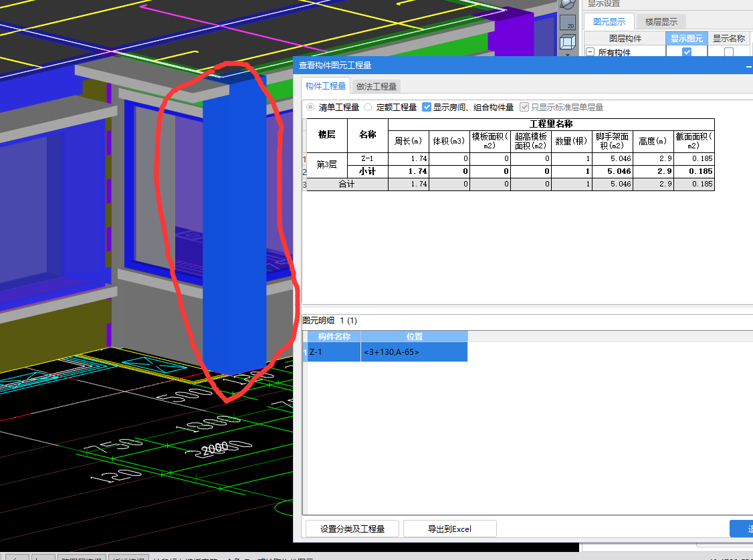The height and width of the screenshot is (560, 753).
Task: Uncheck 显示图元 for 所有构件
Action: (687, 52)
